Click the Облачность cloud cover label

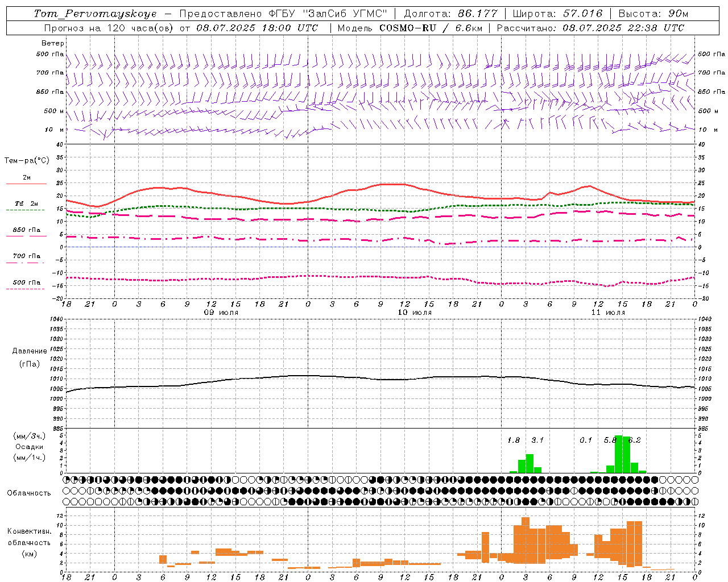click(x=29, y=493)
